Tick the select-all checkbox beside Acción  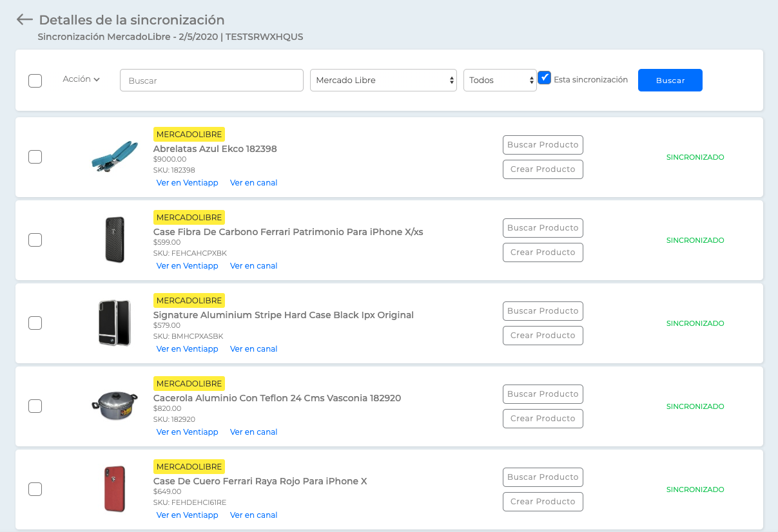(x=35, y=81)
